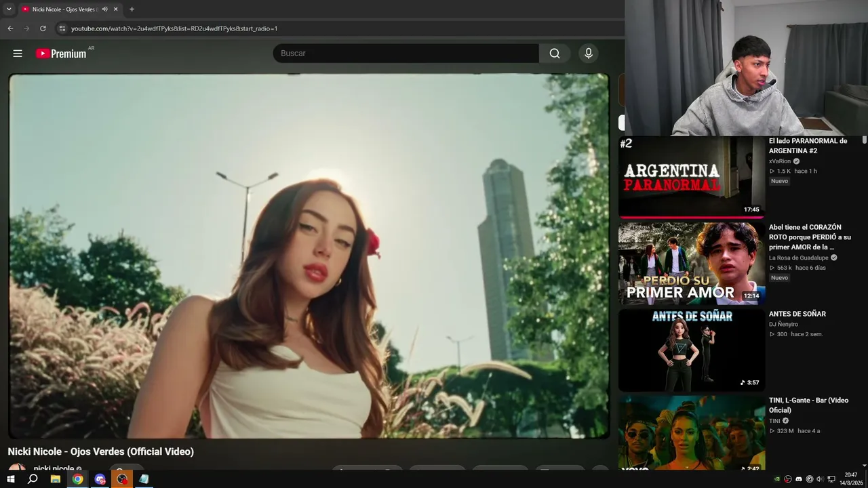The width and height of the screenshot is (868, 488).
Task: Click the video title Nicki Nicole - Ojos Verdes
Action: point(101,451)
